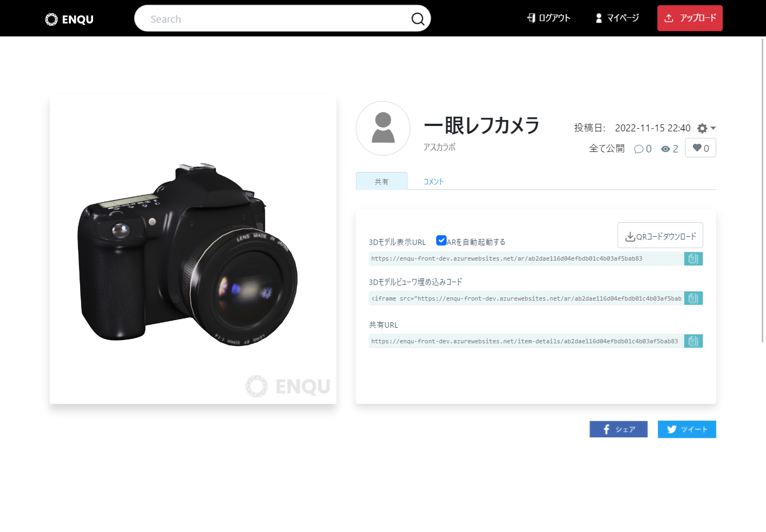The height and width of the screenshot is (532, 766).
Task: Click the search magnifier icon
Action: 418,18
